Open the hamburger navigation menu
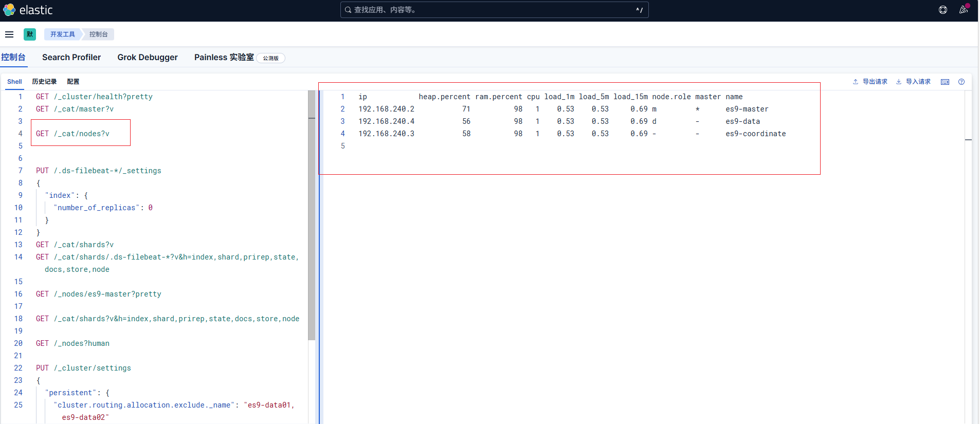This screenshot has height=424, width=980. (x=9, y=34)
